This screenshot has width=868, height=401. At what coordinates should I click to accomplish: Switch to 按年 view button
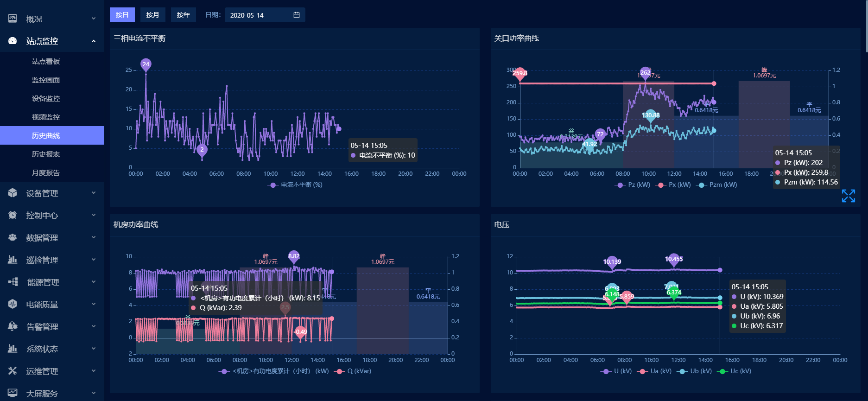coord(183,15)
